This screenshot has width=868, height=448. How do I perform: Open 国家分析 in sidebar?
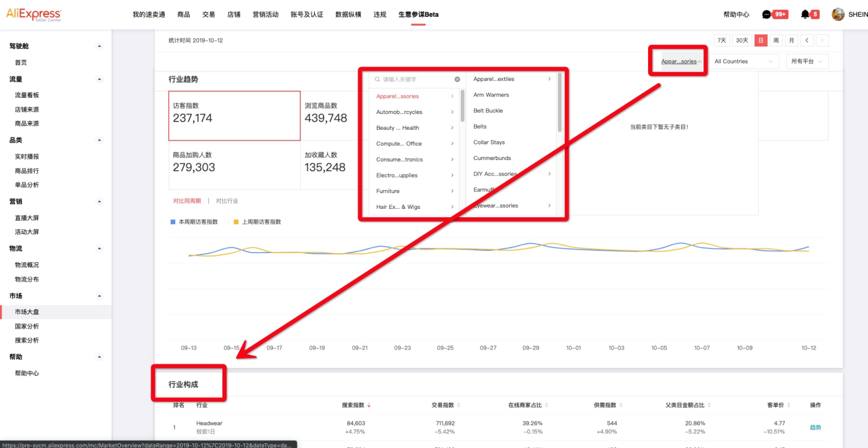tap(27, 326)
